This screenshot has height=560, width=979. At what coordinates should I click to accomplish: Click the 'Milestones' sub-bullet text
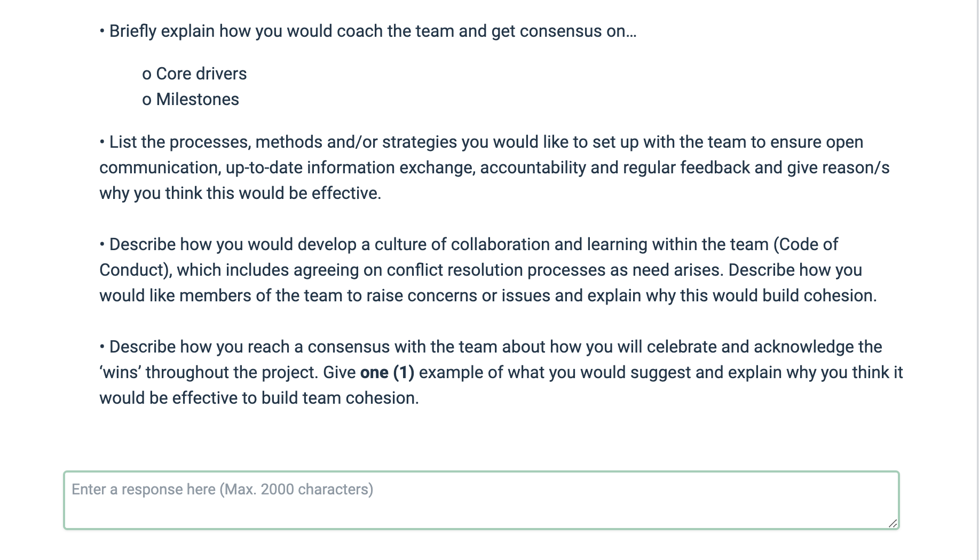coord(198,99)
